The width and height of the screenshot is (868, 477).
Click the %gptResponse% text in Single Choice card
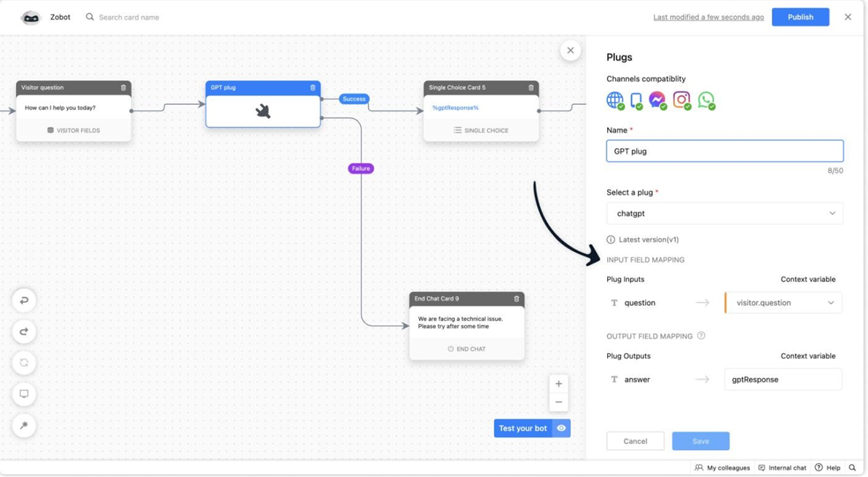(455, 108)
